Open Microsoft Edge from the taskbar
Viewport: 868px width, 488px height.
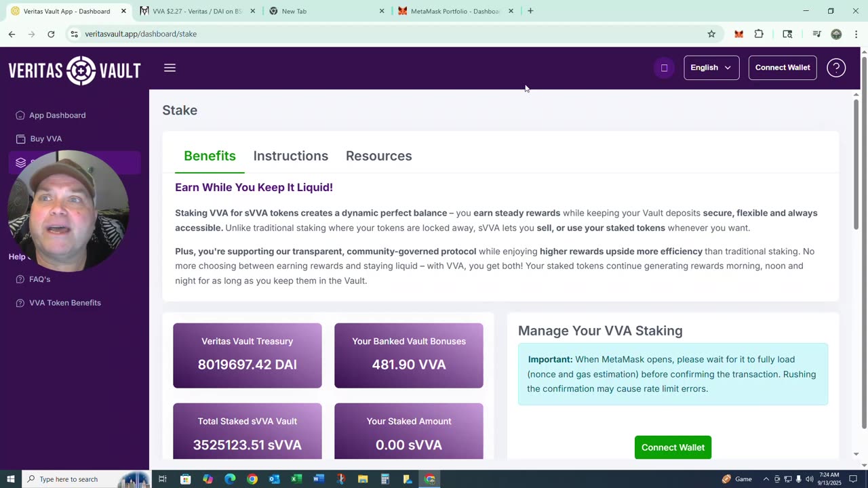[230, 479]
